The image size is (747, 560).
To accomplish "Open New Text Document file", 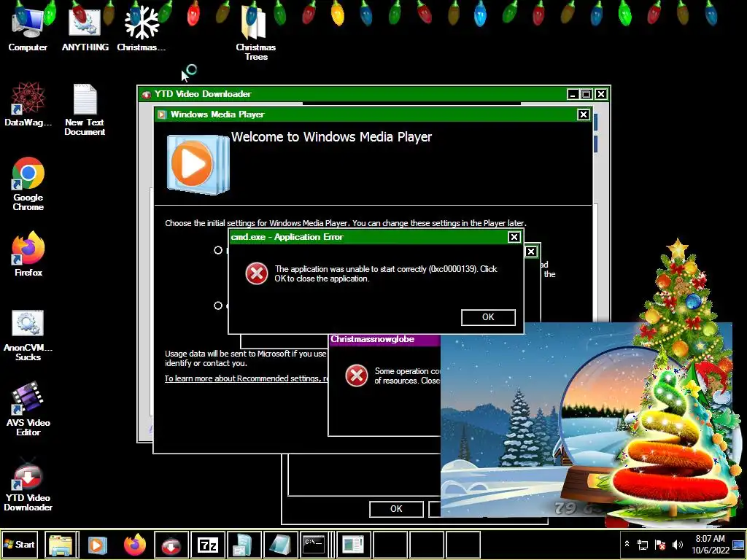I will [85, 109].
